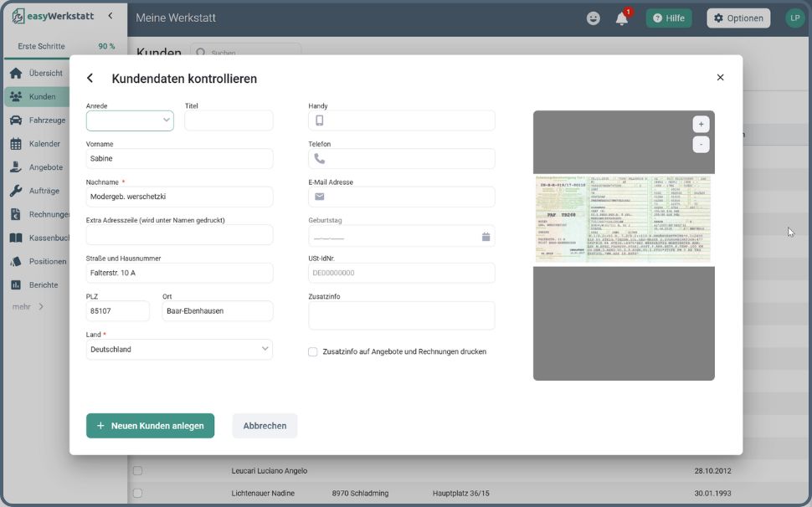This screenshot has width=812, height=507.
Task: Click the scanned vehicle registration thumbnail
Action: (624, 218)
